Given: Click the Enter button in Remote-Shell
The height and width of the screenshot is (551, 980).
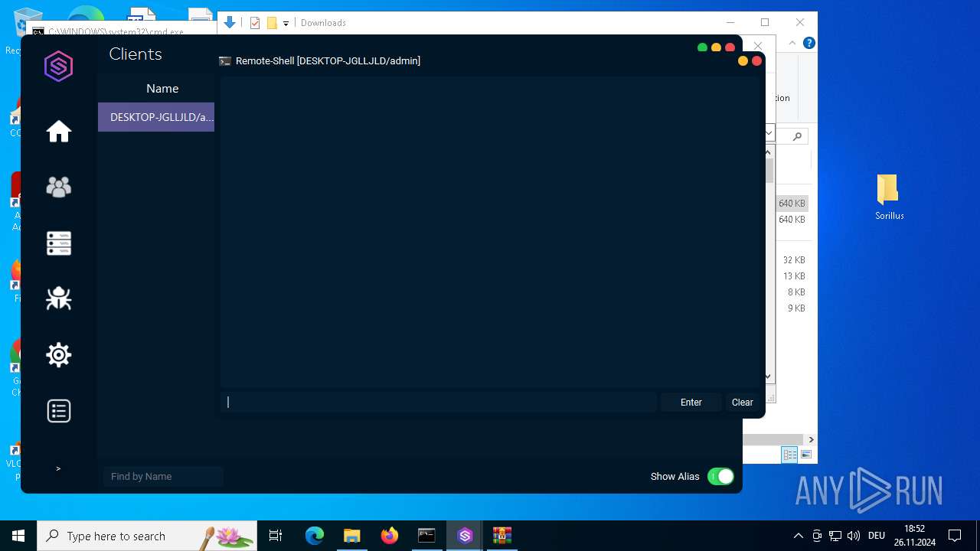Looking at the screenshot, I should point(691,403).
